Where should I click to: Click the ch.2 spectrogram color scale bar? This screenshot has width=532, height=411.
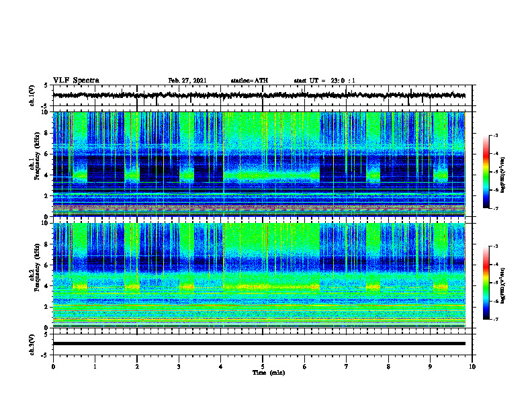pyautogui.click(x=486, y=283)
